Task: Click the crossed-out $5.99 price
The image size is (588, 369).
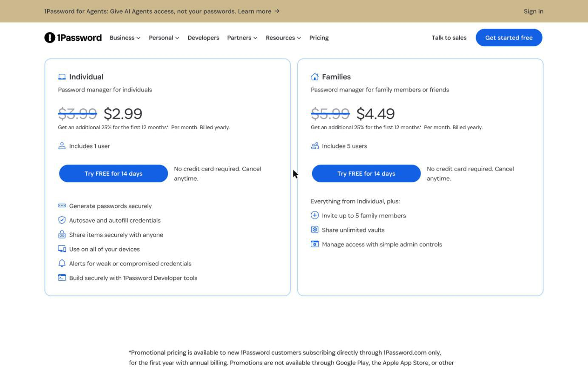Action: pyautogui.click(x=330, y=114)
